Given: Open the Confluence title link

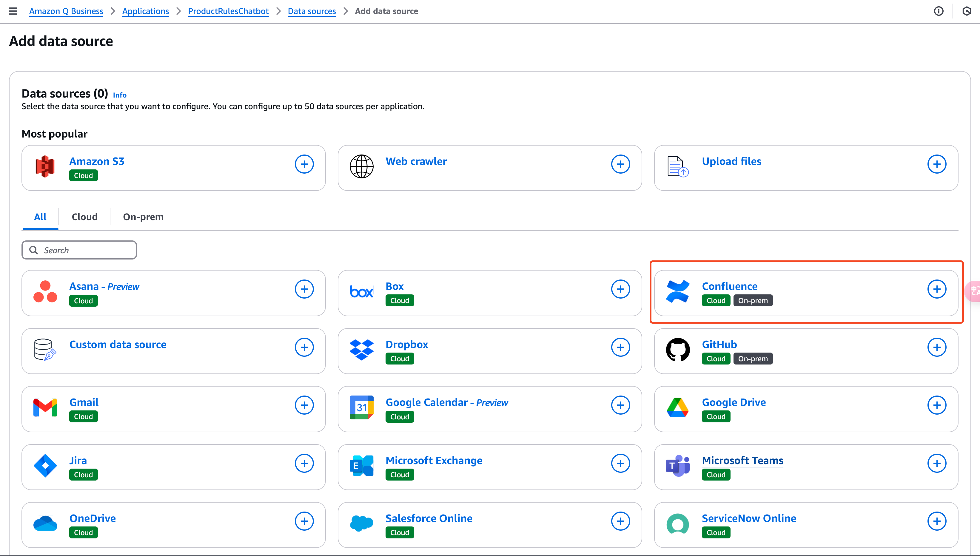Looking at the screenshot, I should coord(729,286).
